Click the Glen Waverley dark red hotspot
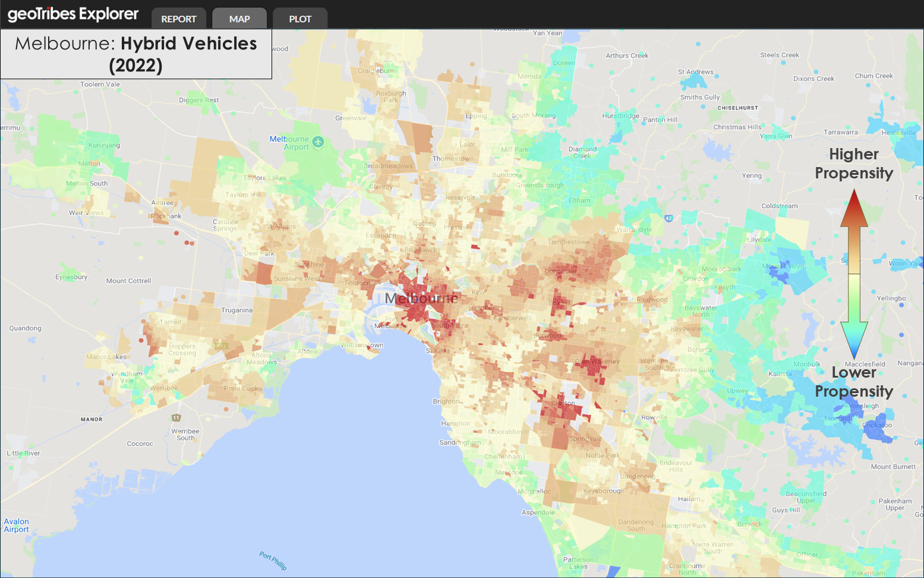This screenshot has width=924, height=578. tap(596, 363)
